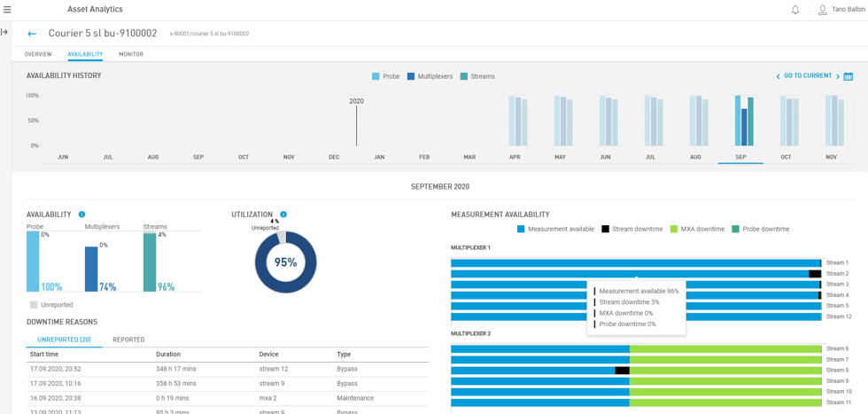Screen dimensions: 868x414
Task: Toggle Multiplexers series in history legend
Action: point(430,76)
